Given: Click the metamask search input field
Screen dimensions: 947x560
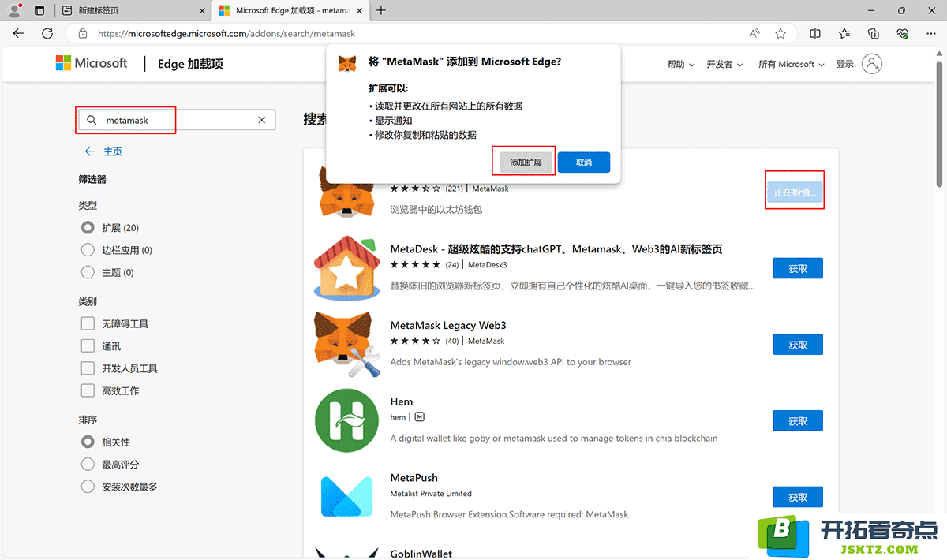Looking at the screenshot, I should tap(177, 120).
